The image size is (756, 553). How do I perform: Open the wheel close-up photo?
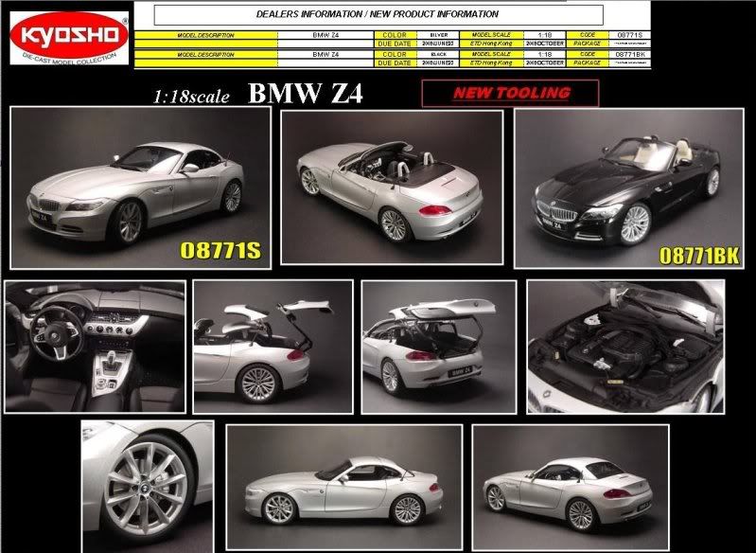[147, 487]
